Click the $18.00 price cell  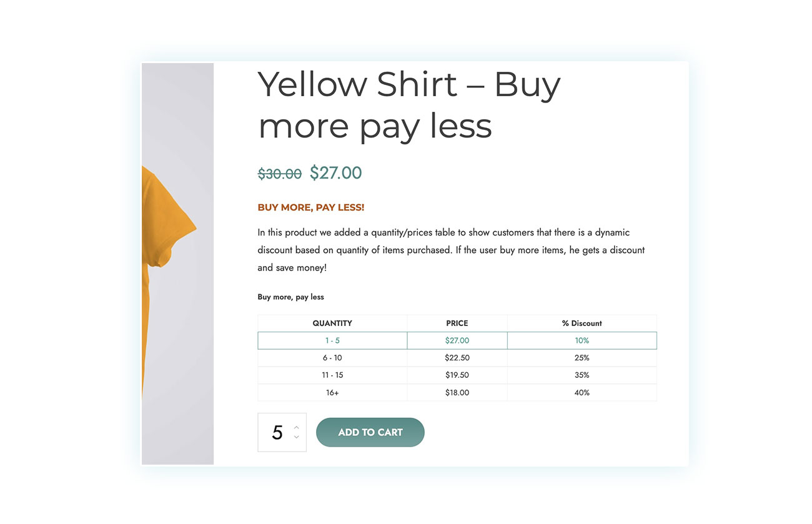pos(457,393)
